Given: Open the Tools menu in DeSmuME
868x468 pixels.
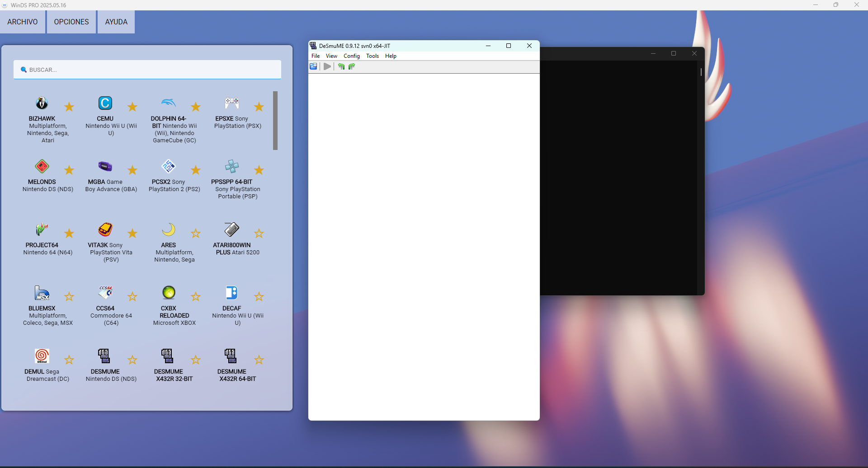Looking at the screenshot, I should click(373, 56).
